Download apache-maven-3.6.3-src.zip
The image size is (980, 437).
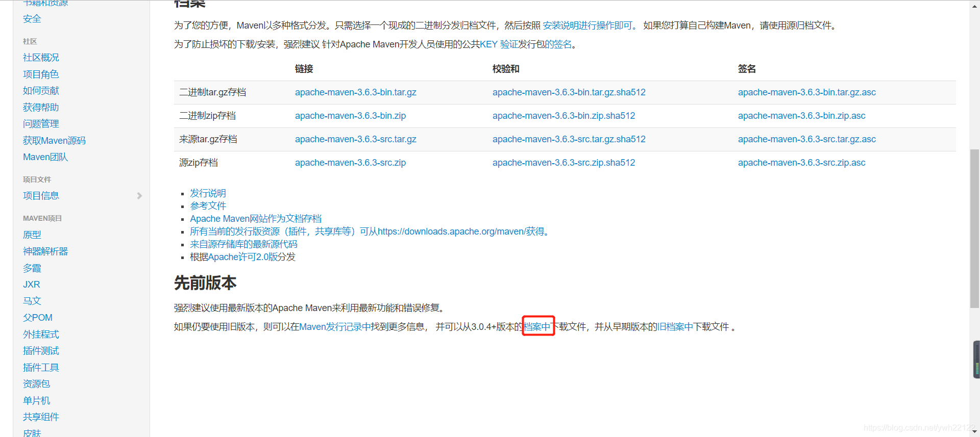[351, 163]
